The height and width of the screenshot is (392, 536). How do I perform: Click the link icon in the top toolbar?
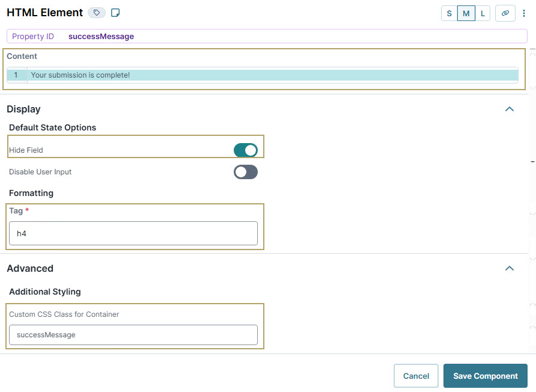(x=505, y=13)
